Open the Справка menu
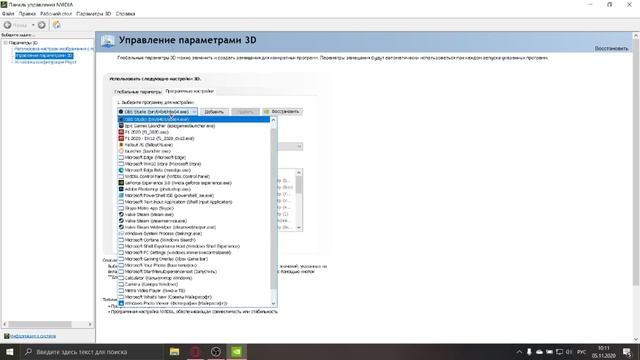The image size is (640, 360). pos(125,13)
